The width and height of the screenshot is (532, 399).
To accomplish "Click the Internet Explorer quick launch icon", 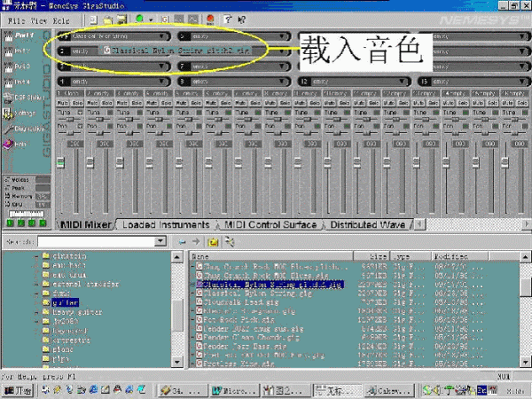I will [x=93, y=390].
